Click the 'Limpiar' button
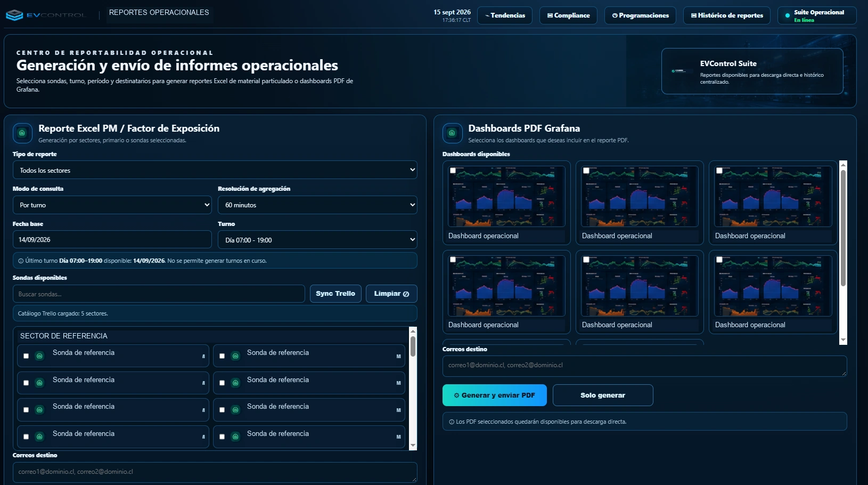Image resolution: width=868 pixels, height=485 pixels. 391,294
